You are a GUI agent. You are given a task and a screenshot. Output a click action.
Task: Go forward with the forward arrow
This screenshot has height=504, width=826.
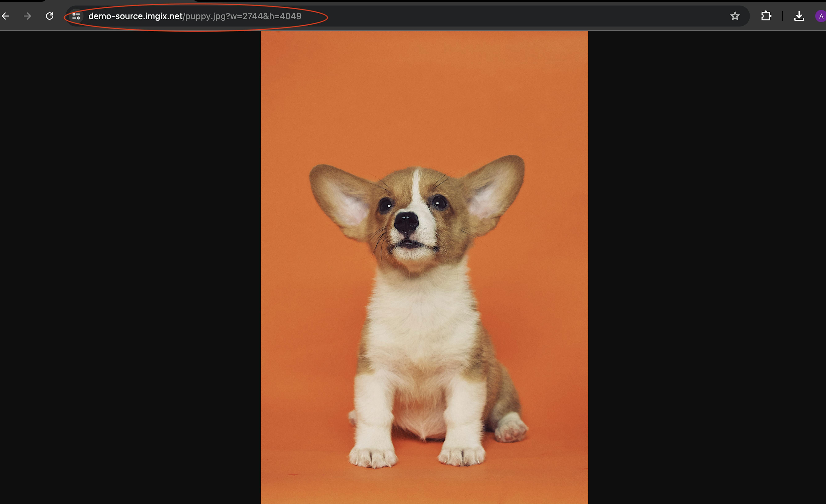coord(27,16)
